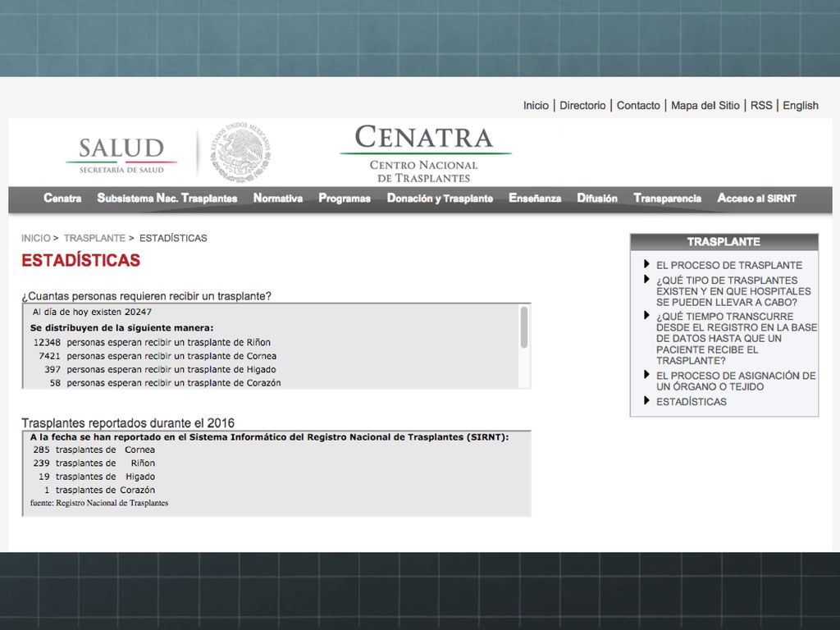Open the Cenatra menu

coord(62,199)
